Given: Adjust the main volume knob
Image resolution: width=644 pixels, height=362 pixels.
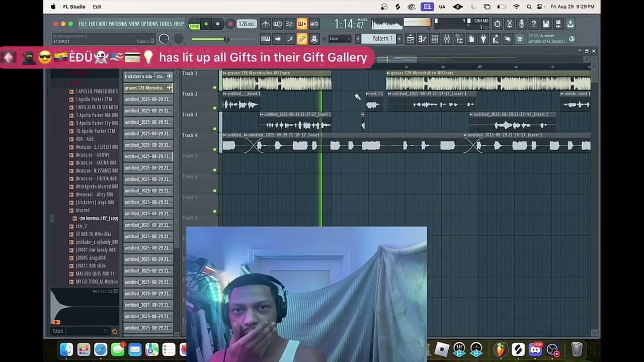Looking at the screenshot, I should click(x=164, y=39).
